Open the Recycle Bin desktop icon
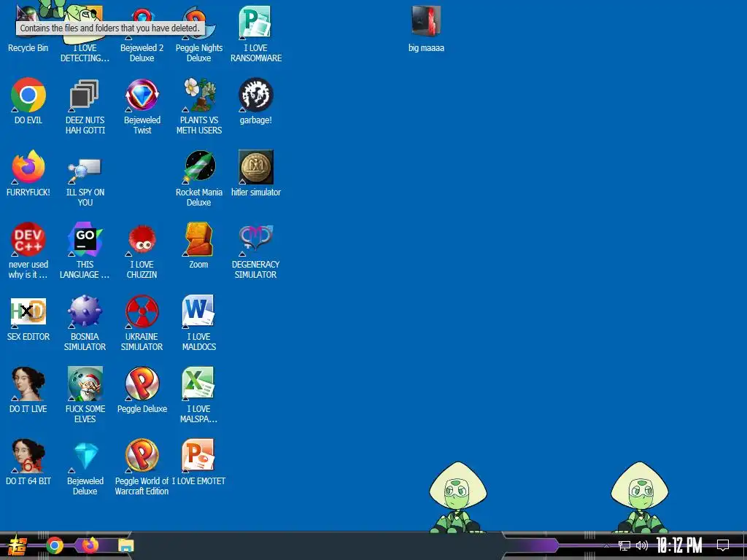This screenshot has width=747, height=560. click(x=28, y=28)
